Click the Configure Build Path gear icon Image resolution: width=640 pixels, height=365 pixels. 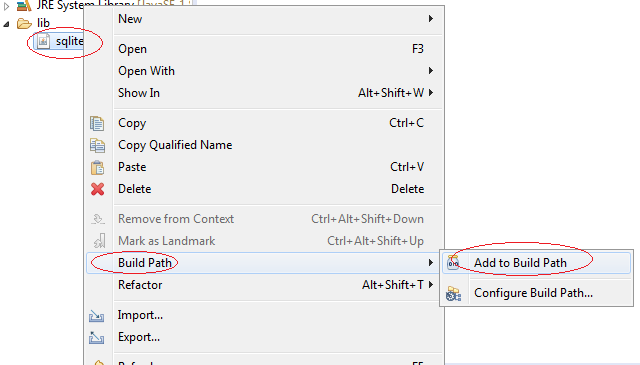(453, 294)
